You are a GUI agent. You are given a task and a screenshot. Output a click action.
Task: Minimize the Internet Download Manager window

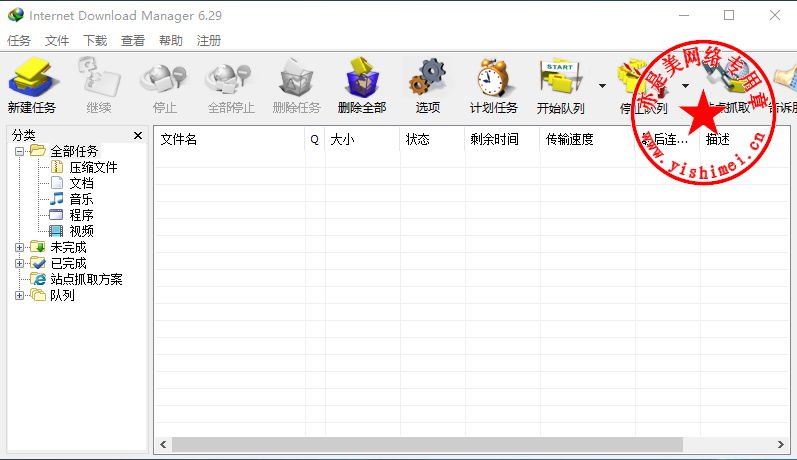(x=684, y=15)
